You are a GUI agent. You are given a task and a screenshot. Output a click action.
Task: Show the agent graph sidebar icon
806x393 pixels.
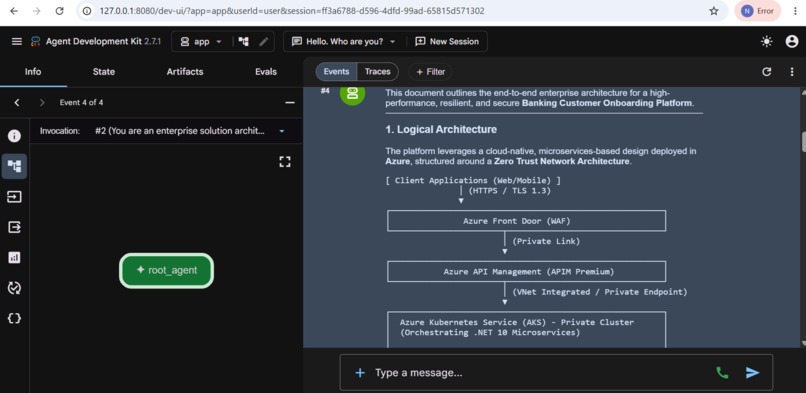pos(14,166)
